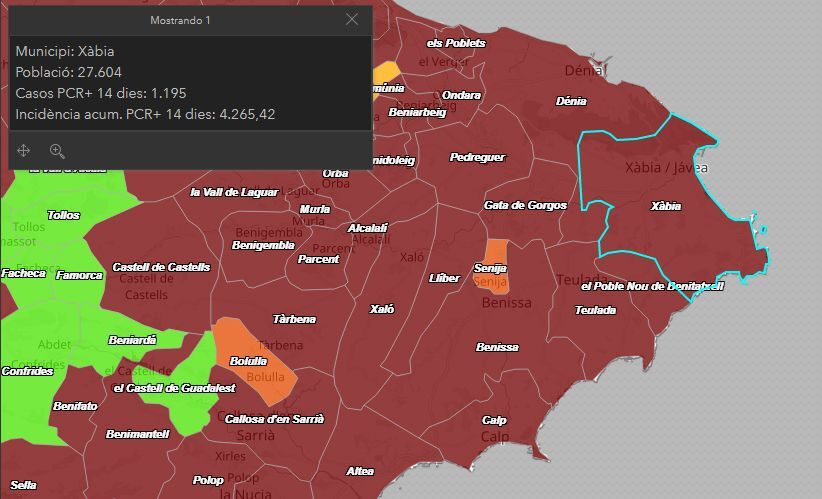Click the Beniarbeig label
Image resolution: width=822 pixels, height=499 pixels.
pyautogui.click(x=417, y=112)
